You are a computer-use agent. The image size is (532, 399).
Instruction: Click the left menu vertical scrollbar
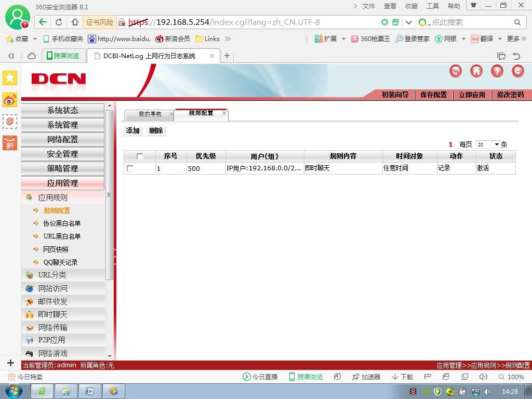pyautogui.click(x=109, y=195)
